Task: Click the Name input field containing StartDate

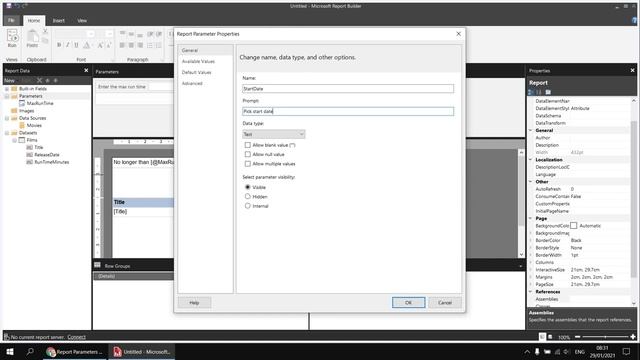Action: click(x=348, y=89)
